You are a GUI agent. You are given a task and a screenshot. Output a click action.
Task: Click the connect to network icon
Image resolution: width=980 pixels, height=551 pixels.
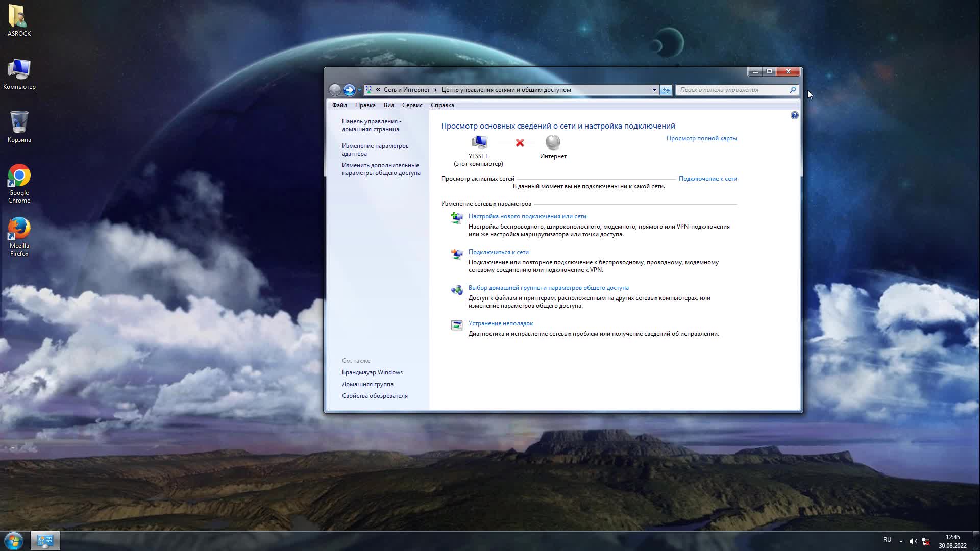click(456, 254)
